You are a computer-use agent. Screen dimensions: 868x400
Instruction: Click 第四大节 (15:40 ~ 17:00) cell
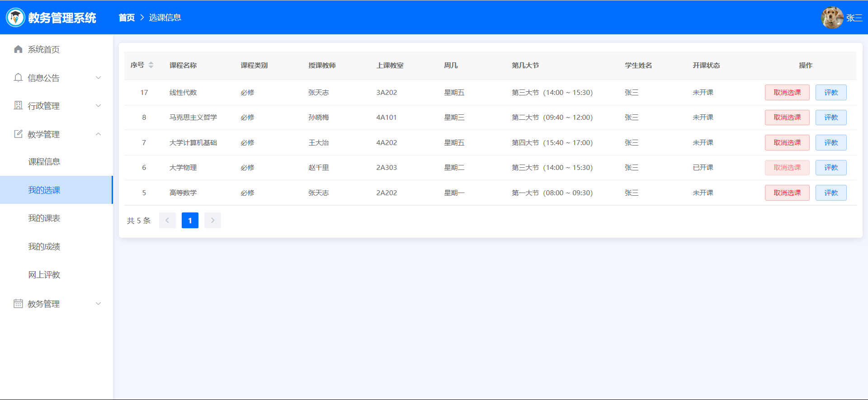click(552, 143)
